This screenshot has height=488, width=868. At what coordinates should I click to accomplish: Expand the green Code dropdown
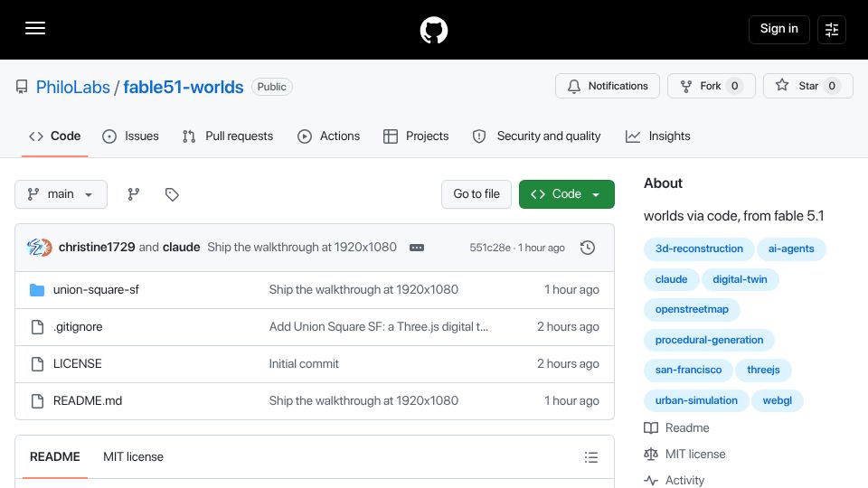click(x=566, y=194)
